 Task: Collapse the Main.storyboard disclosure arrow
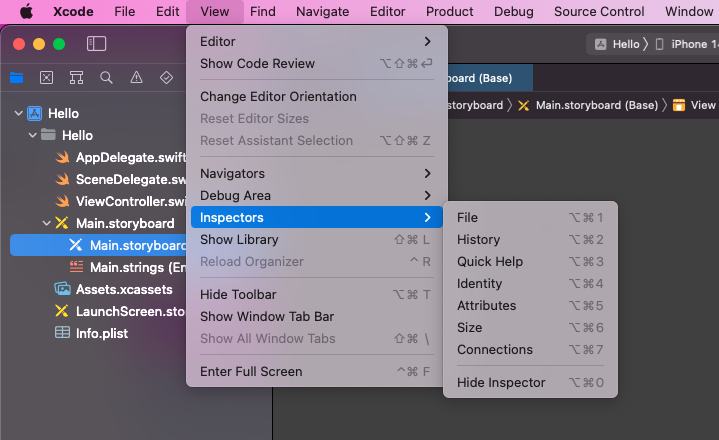(46, 223)
